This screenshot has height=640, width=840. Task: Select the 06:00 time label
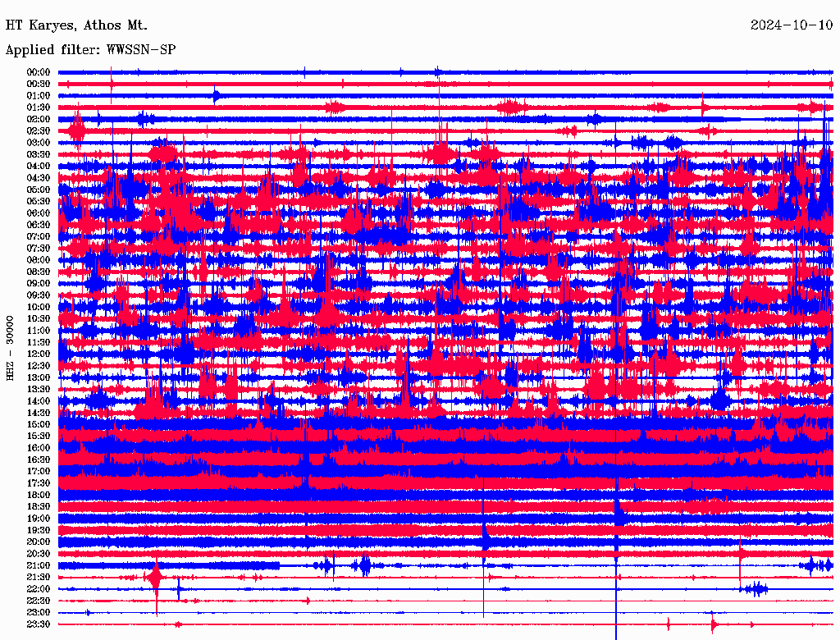point(39,213)
